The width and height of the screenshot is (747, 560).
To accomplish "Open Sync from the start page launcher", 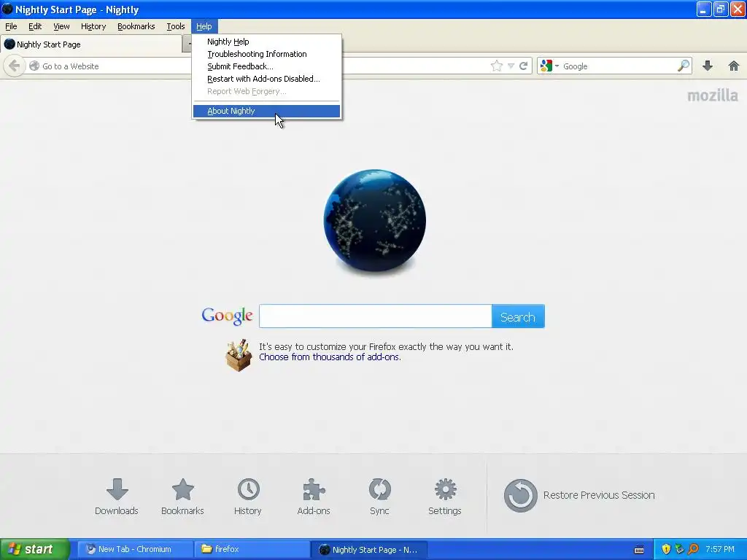I will coord(379,497).
